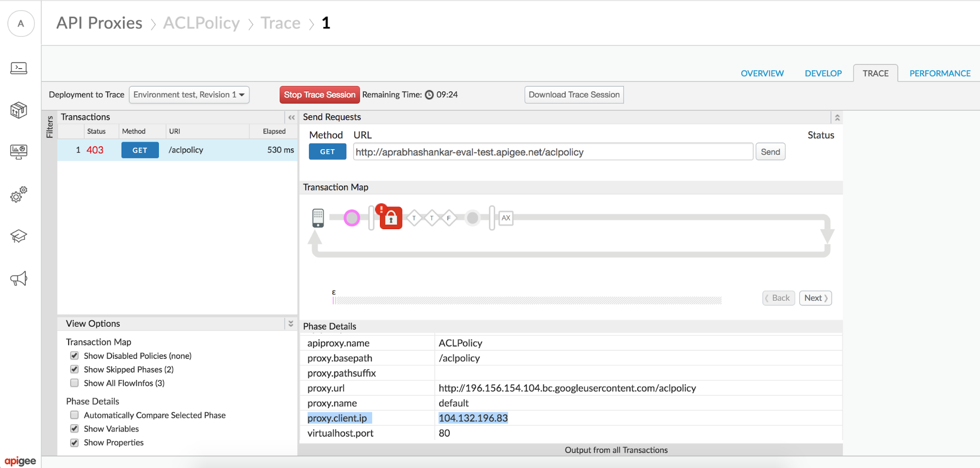The height and width of the screenshot is (468, 980).
Task: Open the gears admin settings sidebar icon
Action: coord(19,194)
